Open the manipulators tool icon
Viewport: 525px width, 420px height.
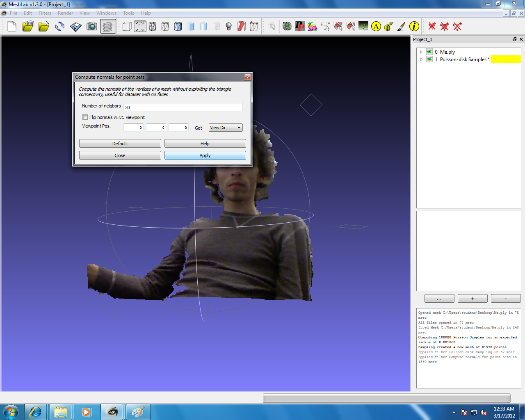363,27
